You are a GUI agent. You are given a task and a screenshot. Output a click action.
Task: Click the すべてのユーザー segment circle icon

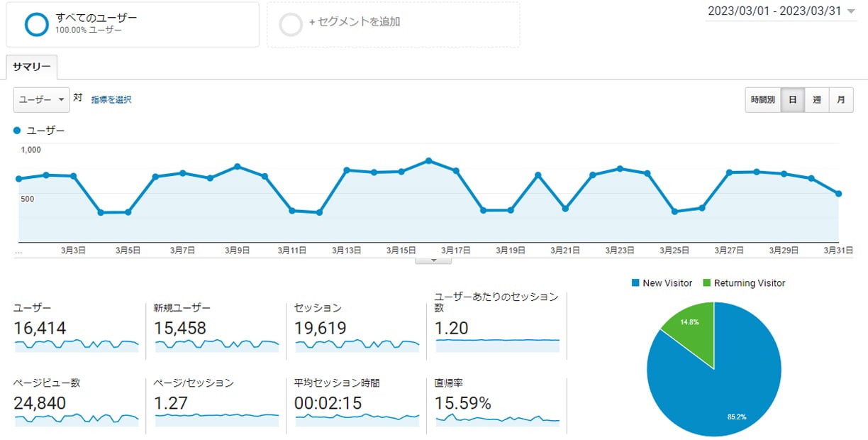(35, 23)
